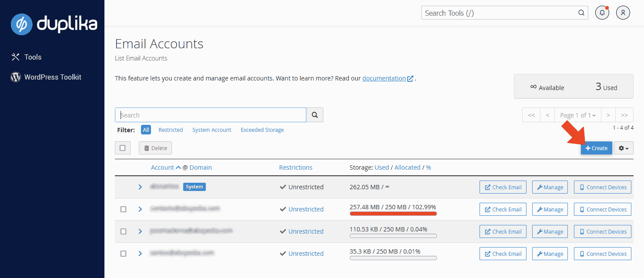Filter accounts by Exceeded Storage
644x278 pixels.
262,130
